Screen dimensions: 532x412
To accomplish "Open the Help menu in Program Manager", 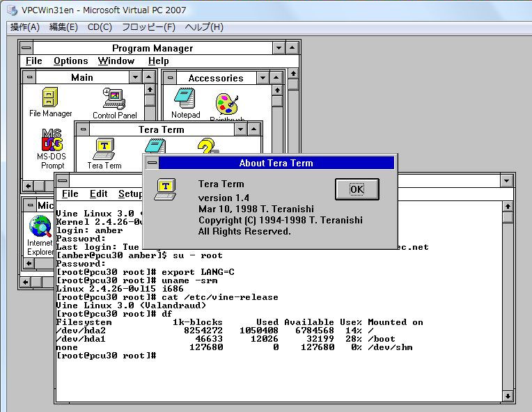I will pos(159,61).
